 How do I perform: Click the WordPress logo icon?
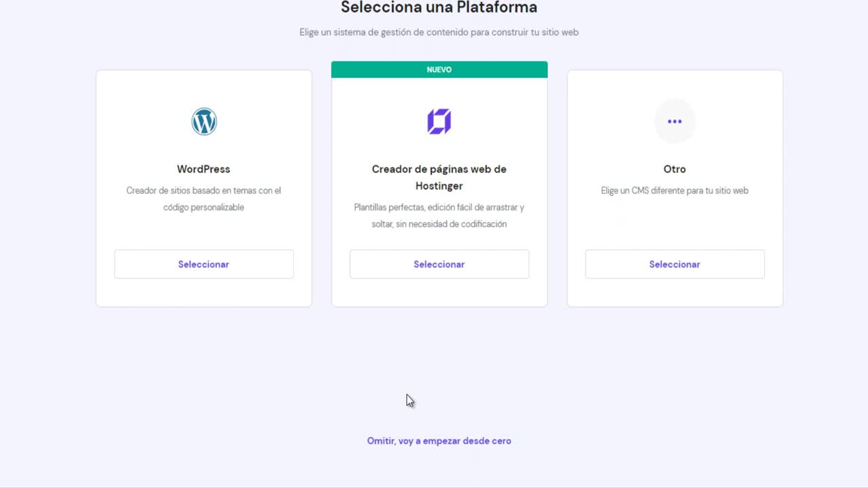(x=203, y=122)
